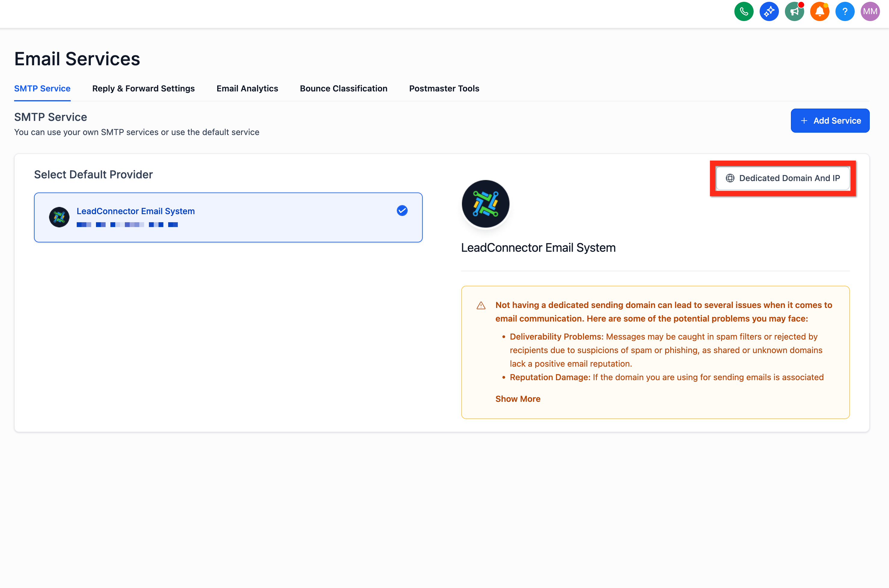Open the Email Analytics tab
This screenshot has width=889, height=588.
pos(247,88)
